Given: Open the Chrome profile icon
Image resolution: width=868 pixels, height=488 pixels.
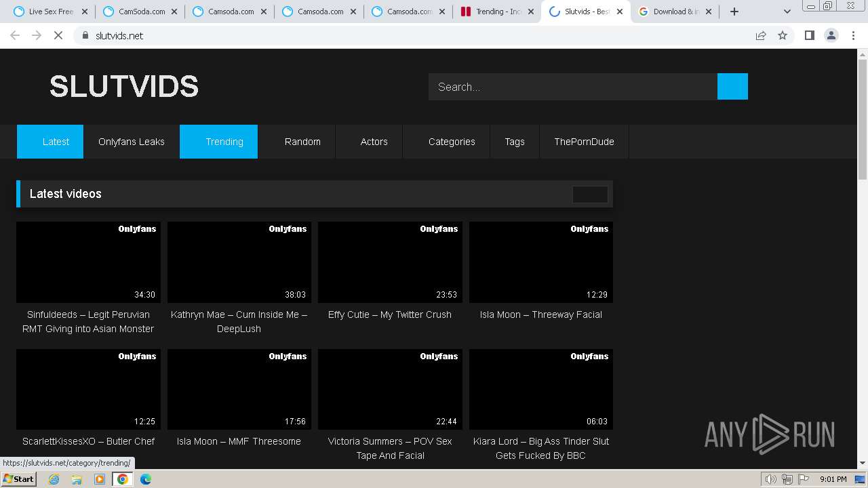Looking at the screenshot, I should pyautogui.click(x=831, y=35).
